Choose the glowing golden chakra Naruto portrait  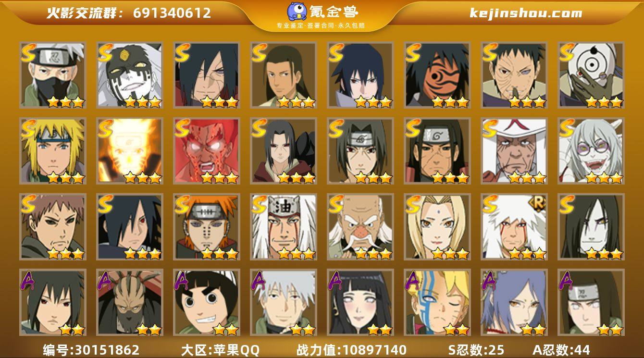pyautogui.click(x=130, y=151)
